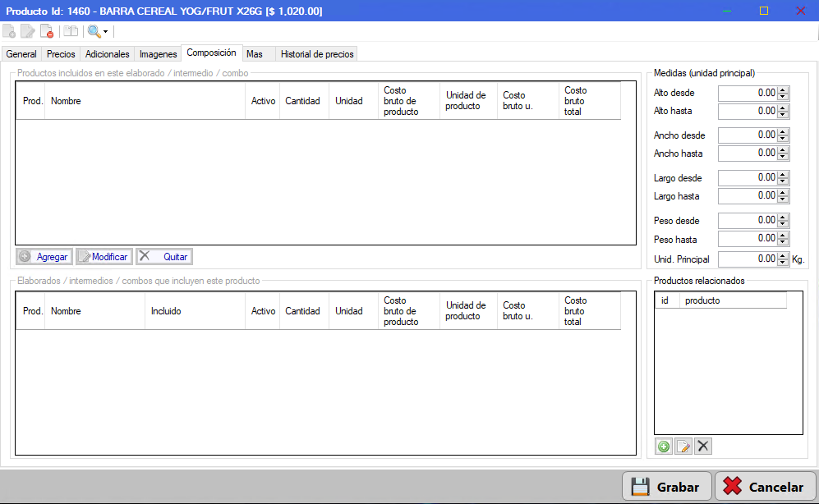This screenshot has height=504, width=819.
Task: Click the delete document toolbar icon
Action: [x=47, y=31]
